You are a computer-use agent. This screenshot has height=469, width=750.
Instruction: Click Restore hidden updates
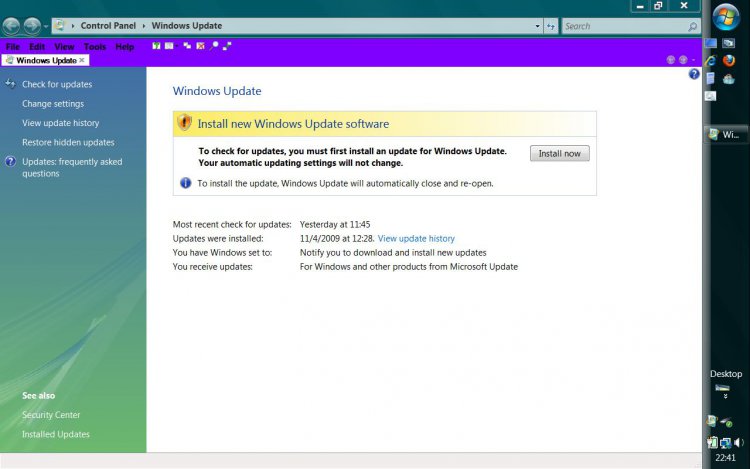68,142
